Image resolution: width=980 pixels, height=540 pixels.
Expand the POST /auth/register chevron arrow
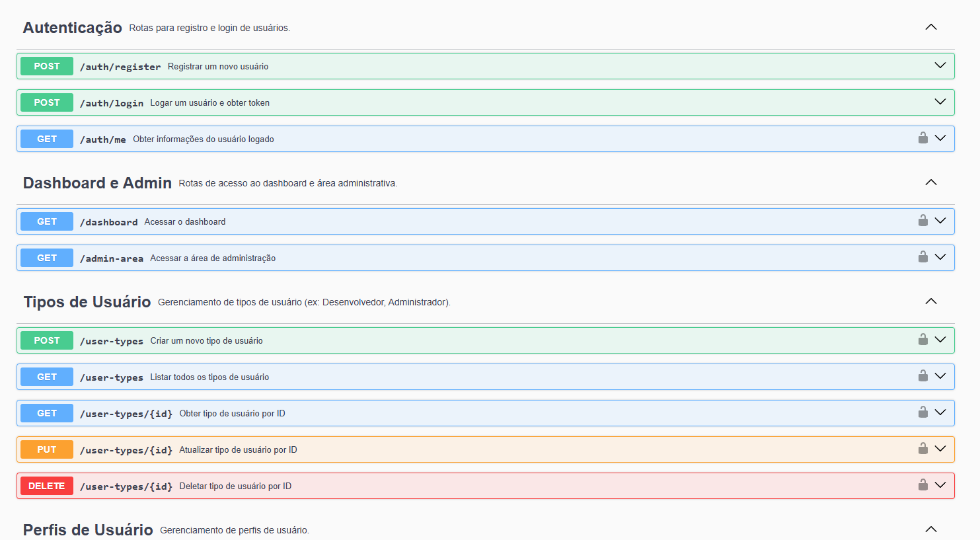point(940,65)
